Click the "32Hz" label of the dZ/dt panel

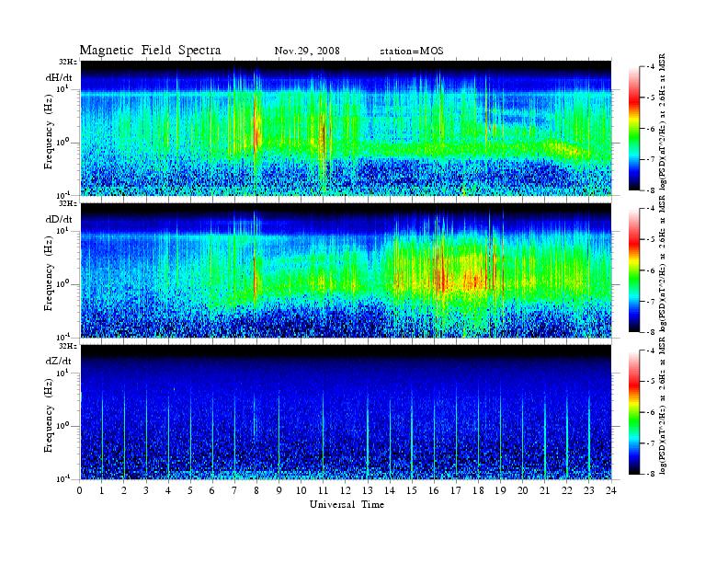pos(68,346)
